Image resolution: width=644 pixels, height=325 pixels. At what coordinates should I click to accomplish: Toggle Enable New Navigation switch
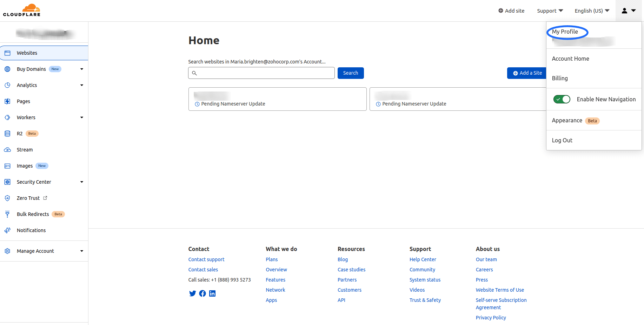[x=562, y=99]
